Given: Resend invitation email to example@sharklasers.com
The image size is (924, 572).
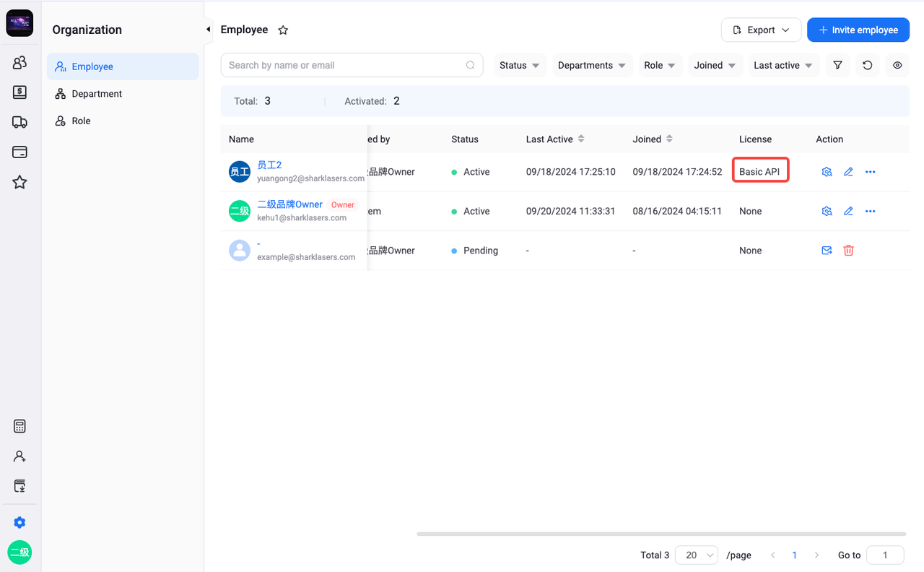Looking at the screenshot, I should tap(827, 251).
